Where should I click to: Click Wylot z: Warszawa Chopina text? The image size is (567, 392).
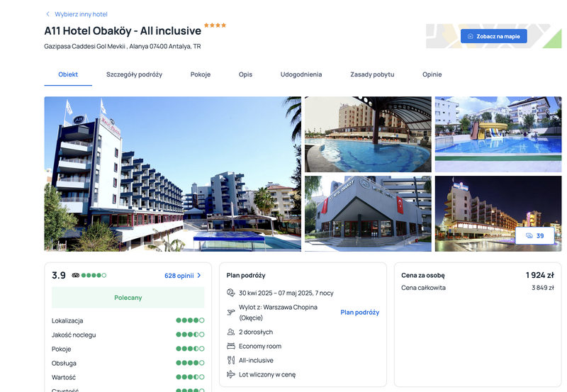[x=278, y=313]
